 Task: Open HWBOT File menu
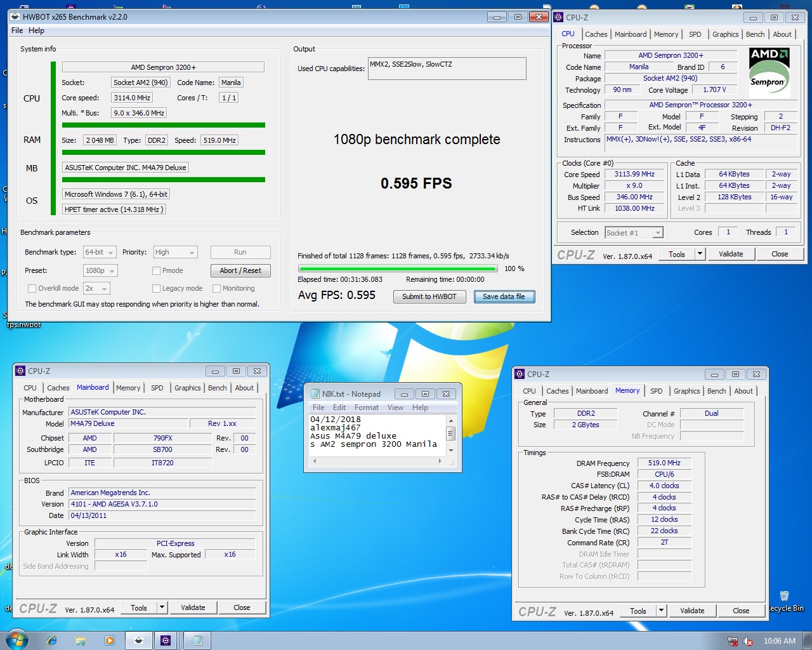coord(17,30)
